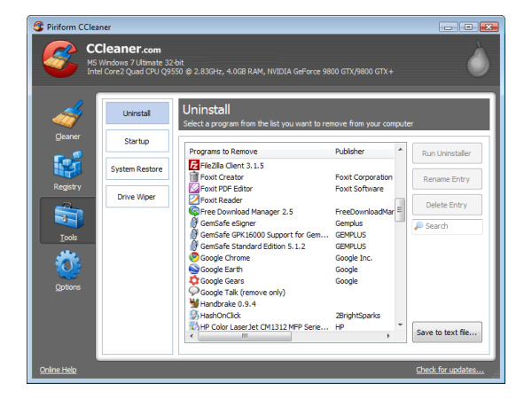The height and width of the screenshot is (399, 532).
Task: Open the System Restore tab
Action: tap(137, 168)
